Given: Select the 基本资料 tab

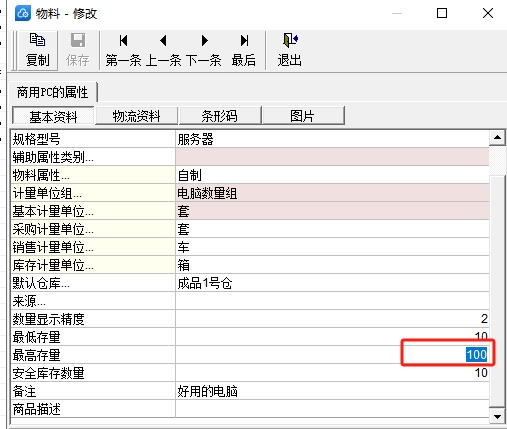Looking at the screenshot, I should tap(53, 116).
